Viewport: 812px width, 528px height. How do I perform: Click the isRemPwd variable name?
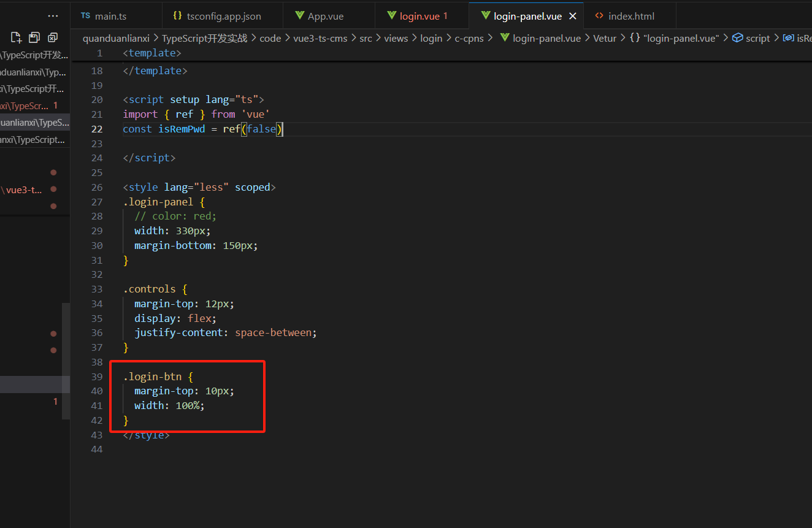click(x=182, y=129)
